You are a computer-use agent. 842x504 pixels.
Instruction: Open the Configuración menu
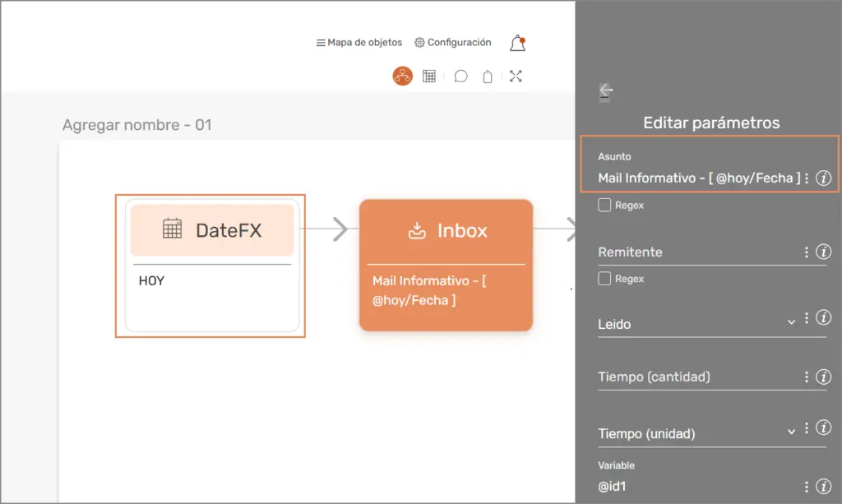tap(453, 43)
